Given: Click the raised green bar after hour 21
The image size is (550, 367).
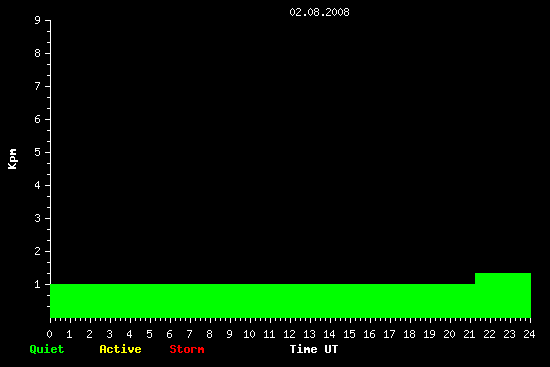Looking at the screenshot, I should pos(503,295).
